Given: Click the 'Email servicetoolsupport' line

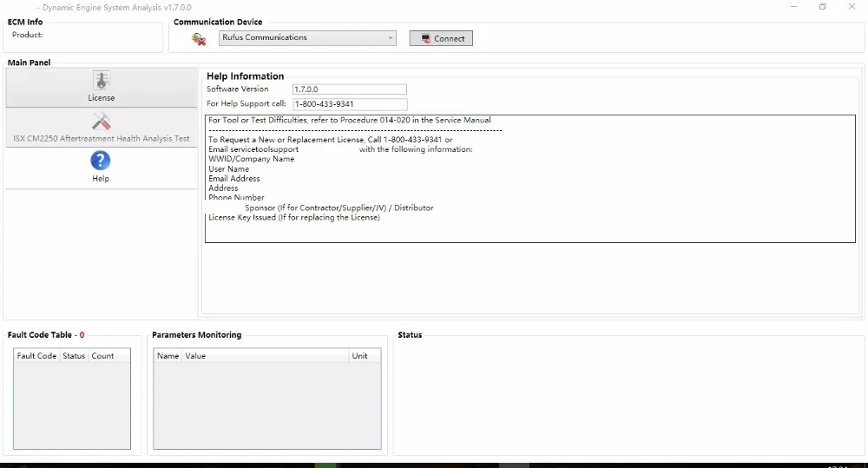Looking at the screenshot, I should (x=340, y=149).
